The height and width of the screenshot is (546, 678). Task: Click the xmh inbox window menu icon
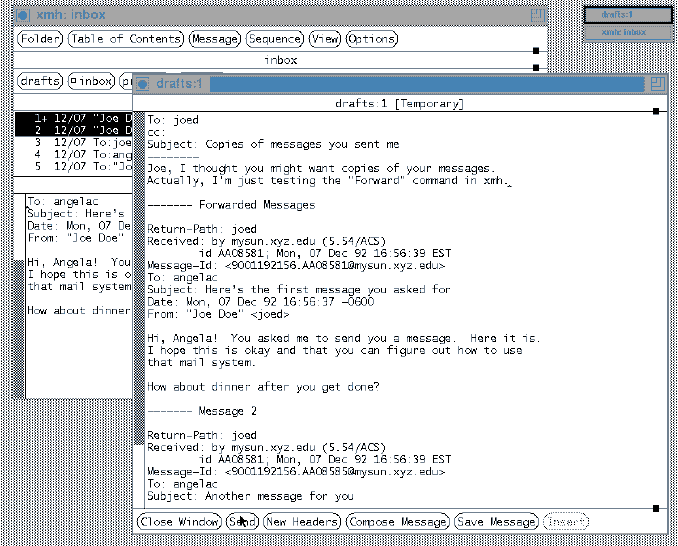(23, 15)
